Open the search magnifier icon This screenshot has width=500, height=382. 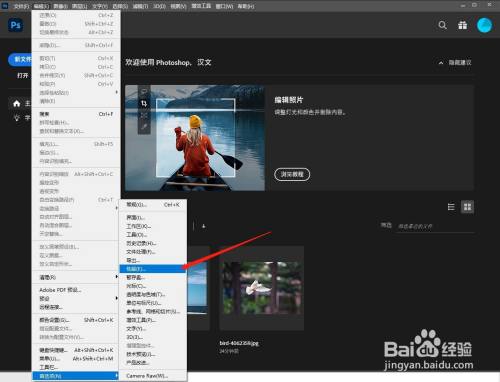[x=442, y=25]
